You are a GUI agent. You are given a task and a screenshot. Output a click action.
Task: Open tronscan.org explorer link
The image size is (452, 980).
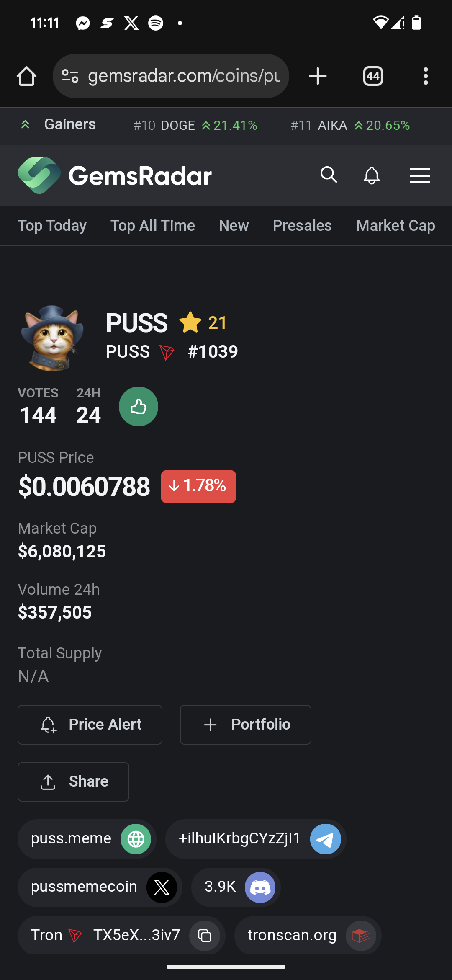[308, 936]
